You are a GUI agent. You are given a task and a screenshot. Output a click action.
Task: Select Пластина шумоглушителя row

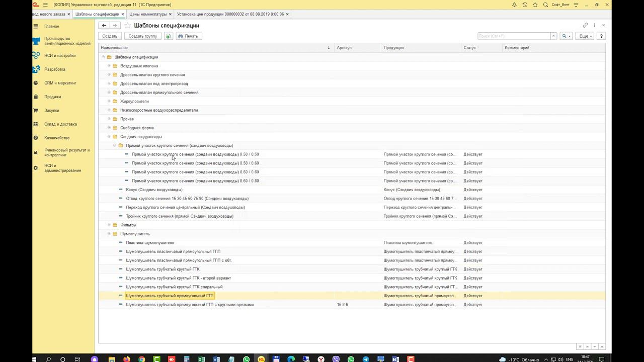tap(352, 243)
